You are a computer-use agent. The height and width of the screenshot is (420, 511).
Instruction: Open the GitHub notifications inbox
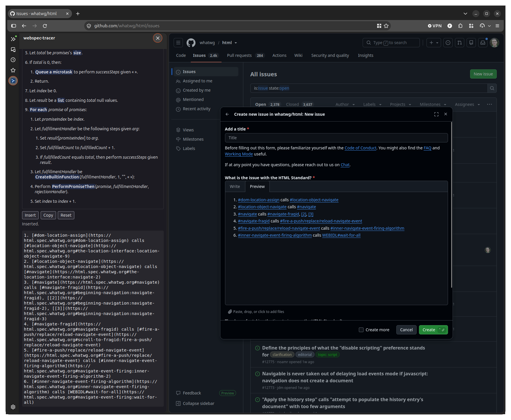pyautogui.click(x=483, y=43)
